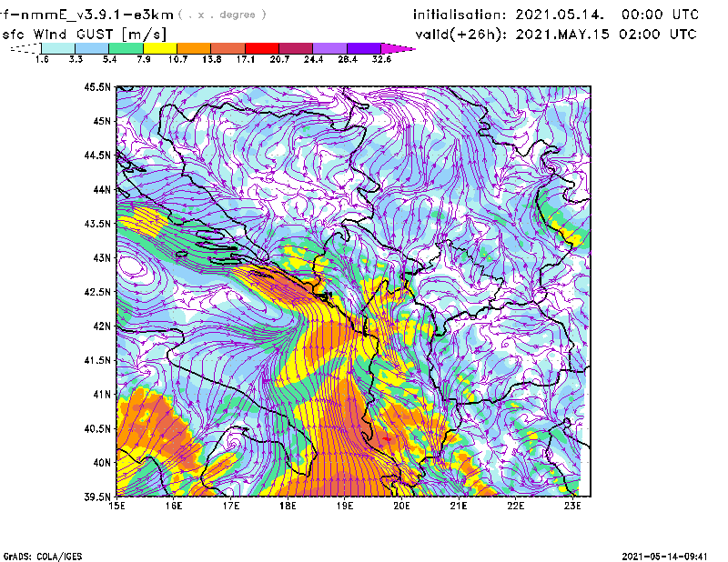
Task: Click the legend value 17.1
Action: pyautogui.click(x=246, y=59)
